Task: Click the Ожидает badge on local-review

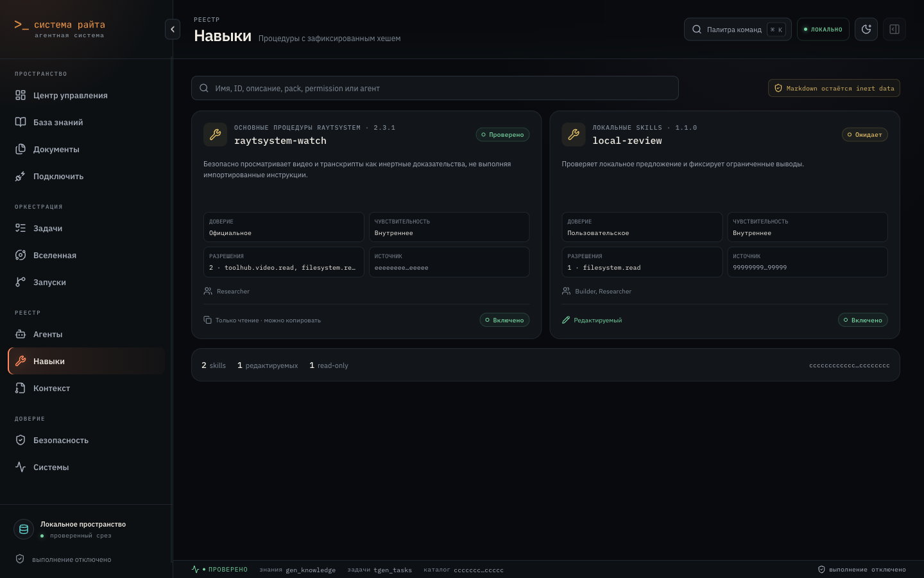Action: [864, 135]
